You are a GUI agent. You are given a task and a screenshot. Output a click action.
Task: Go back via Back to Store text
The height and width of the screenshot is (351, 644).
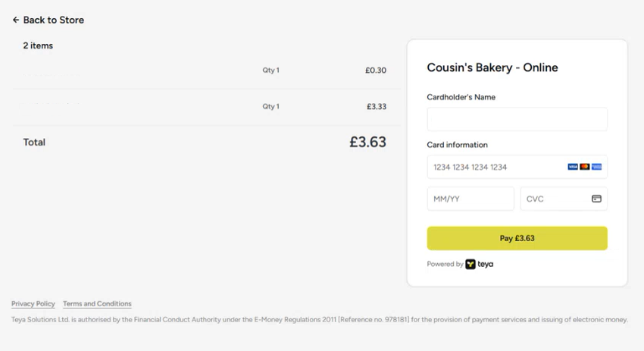(54, 20)
